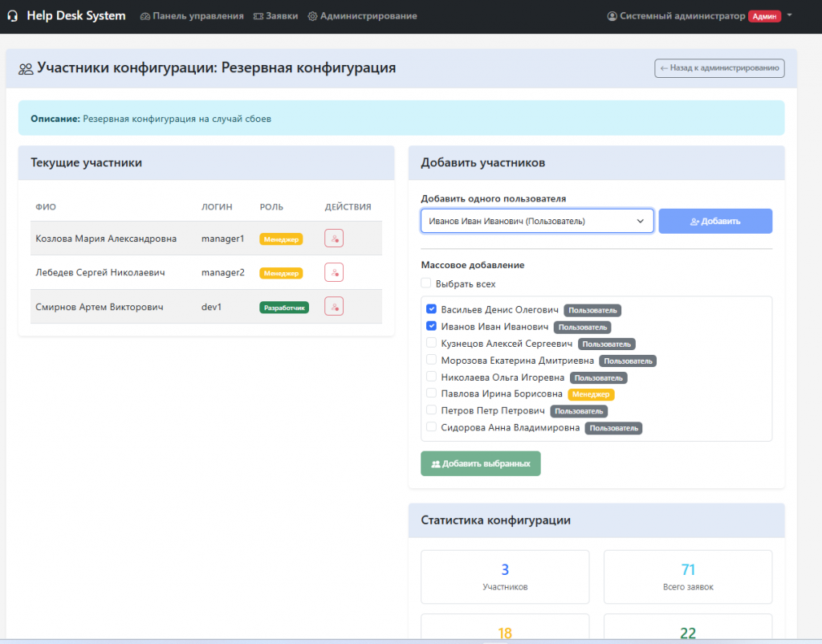Click the Администрирование gear icon
Viewport: 822px width, 644px height.
[312, 16]
